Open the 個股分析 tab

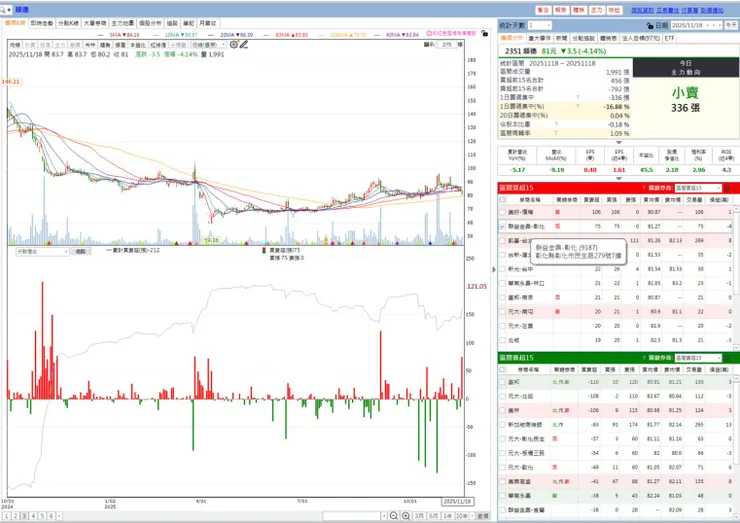[x=150, y=23]
